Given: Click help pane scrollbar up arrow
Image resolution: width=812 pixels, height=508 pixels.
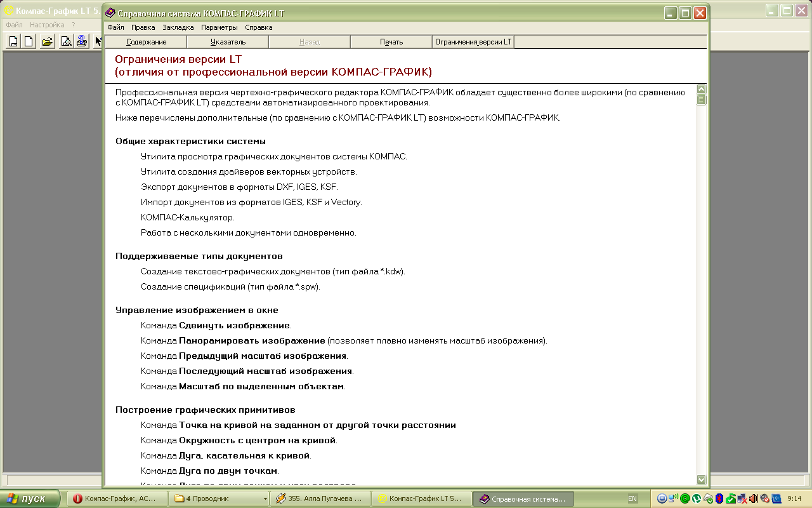Looking at the screenshot, I should (x=701, y=90).
